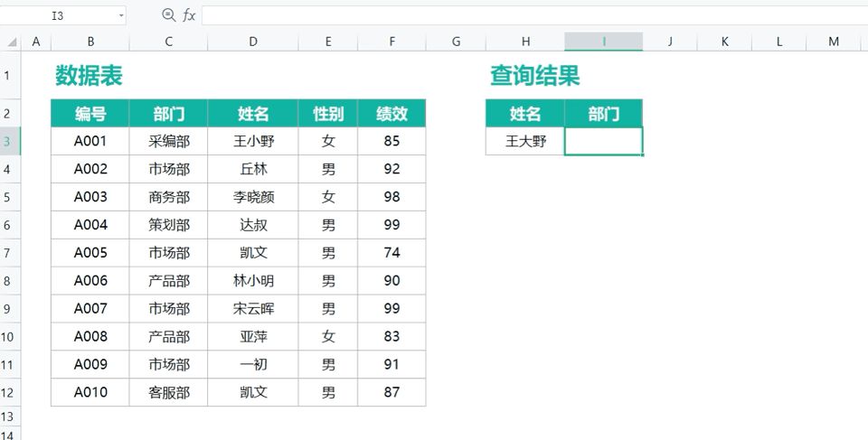Click the 编号 header cell
The height and width of the screenshot is (440, 868).
click(x=90, y=114)
